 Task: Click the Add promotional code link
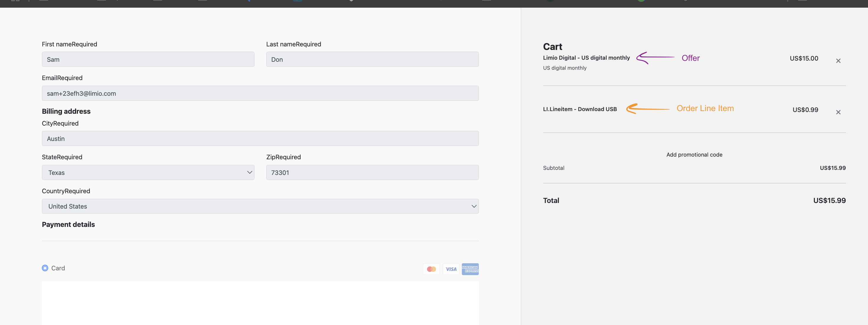click(694, 155)
